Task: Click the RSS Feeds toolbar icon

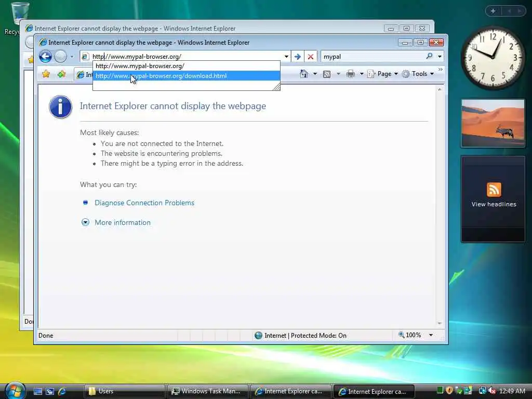Action: point(327,74)
